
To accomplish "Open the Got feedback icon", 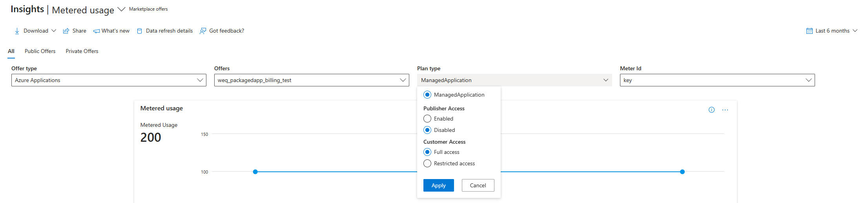I will point(203,31).
